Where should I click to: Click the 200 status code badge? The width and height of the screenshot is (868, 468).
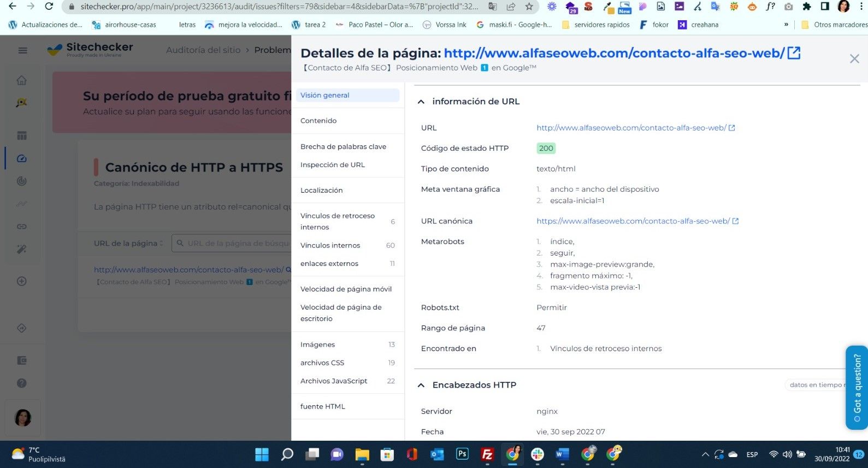546,148
